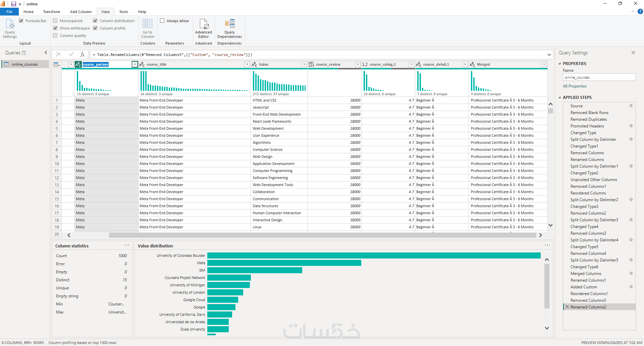Open the table options icon in grid corner
Screen dimensions: 644x346
click(x=57, y=64)
